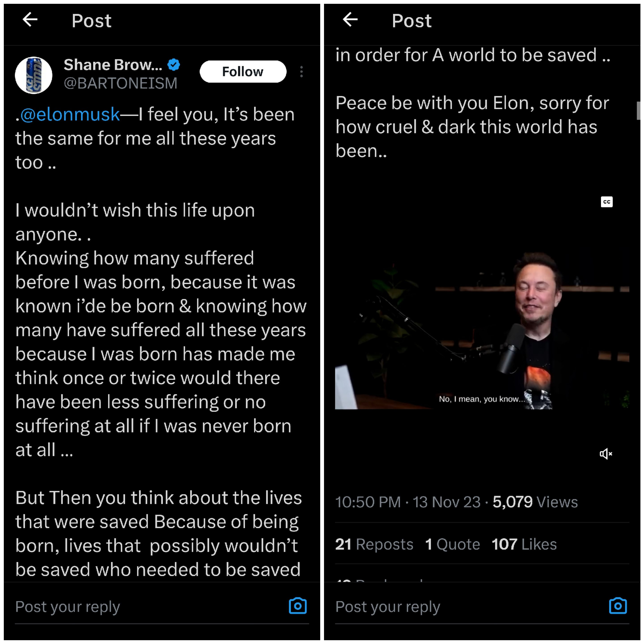Open Shane Brow's profile picture

(34, 75)
